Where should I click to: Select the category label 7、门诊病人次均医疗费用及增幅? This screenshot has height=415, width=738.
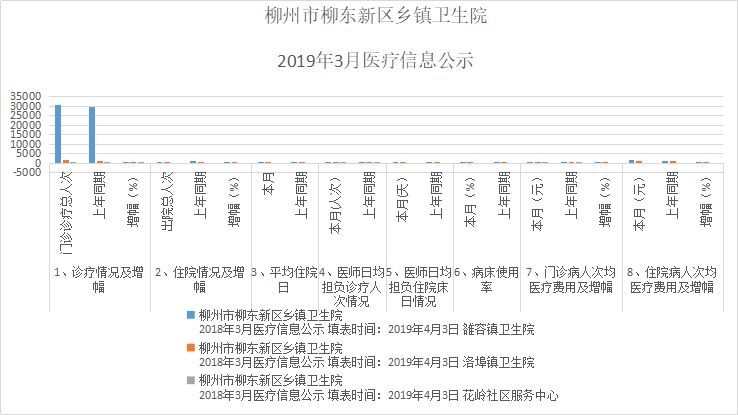pyautogui.click(x=569, y=279)
